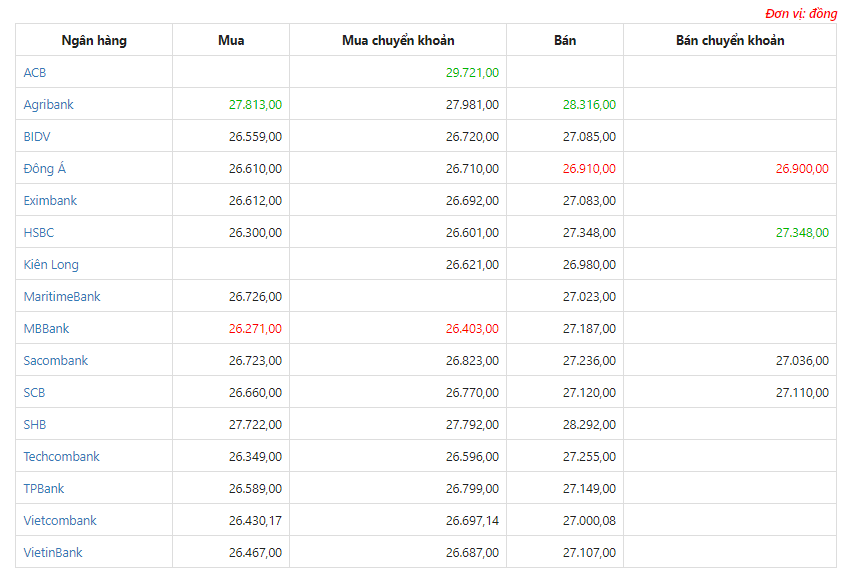Open the Agribank link

tap(48, 104)
